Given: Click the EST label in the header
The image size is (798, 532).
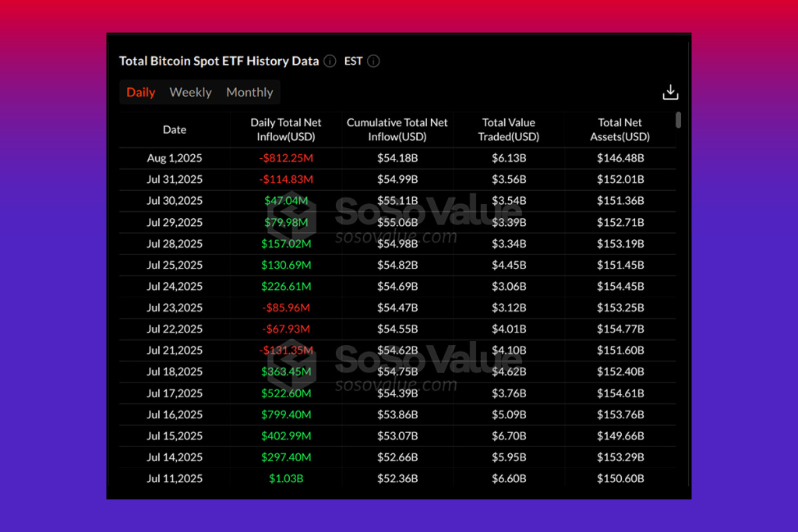Looking at the screenshot, I should pyautogui.click(x=352, y=61).
